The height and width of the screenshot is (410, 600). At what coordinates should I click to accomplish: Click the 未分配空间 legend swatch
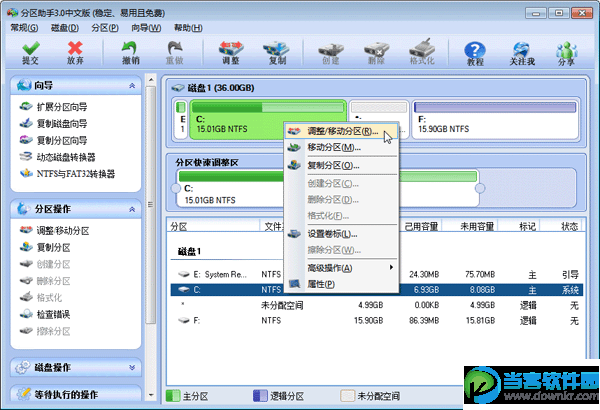point(347,396)
